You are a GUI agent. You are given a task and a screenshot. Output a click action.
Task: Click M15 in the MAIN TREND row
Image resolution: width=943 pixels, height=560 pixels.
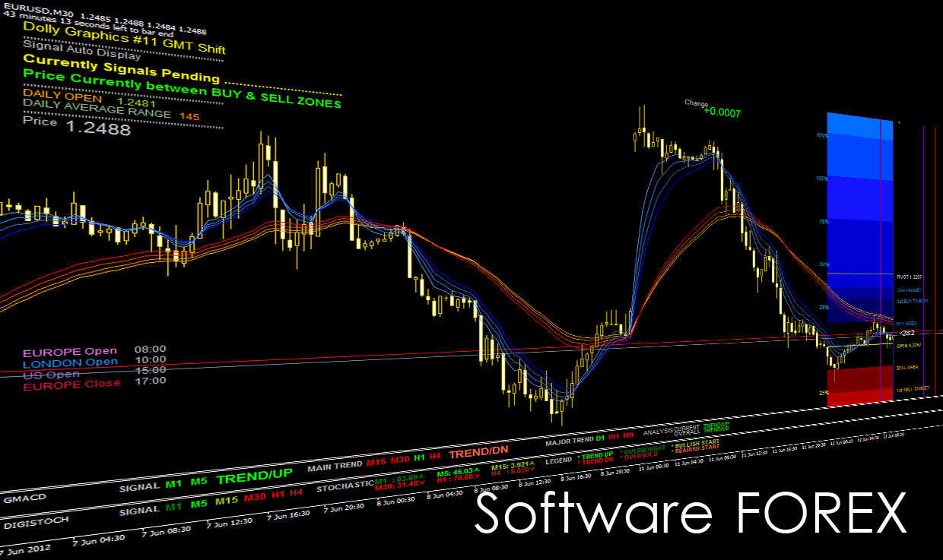[376, 462]
